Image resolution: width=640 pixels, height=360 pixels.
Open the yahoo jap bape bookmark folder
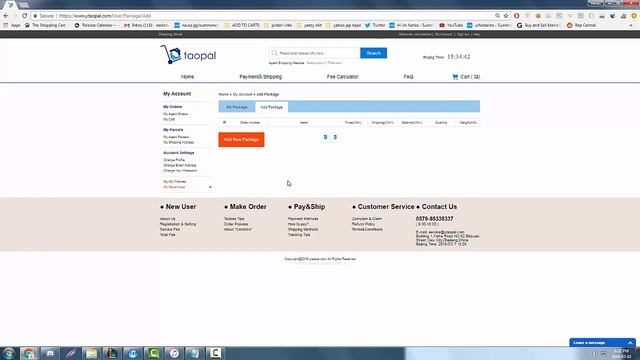pyautogui.click(x=343, y=25)
